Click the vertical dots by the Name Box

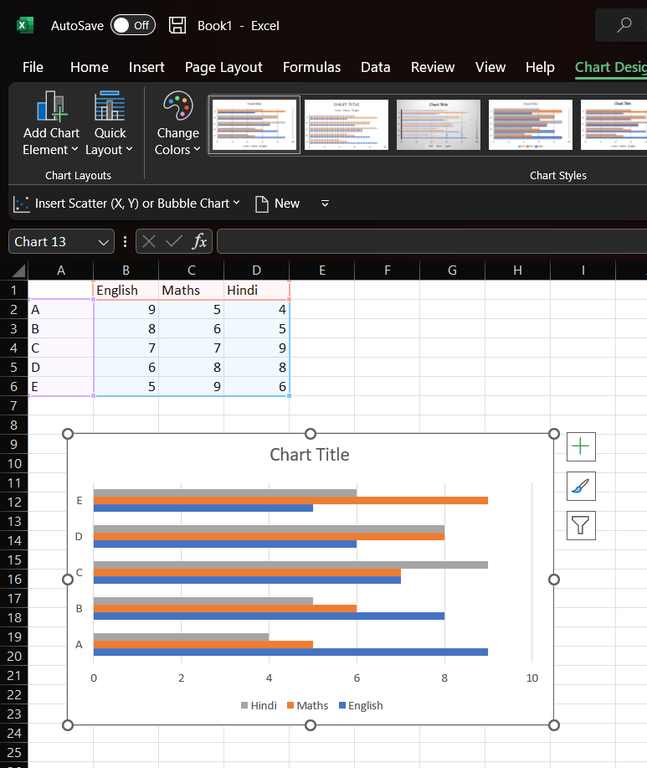pyautogui.click(x=125, y=241)
